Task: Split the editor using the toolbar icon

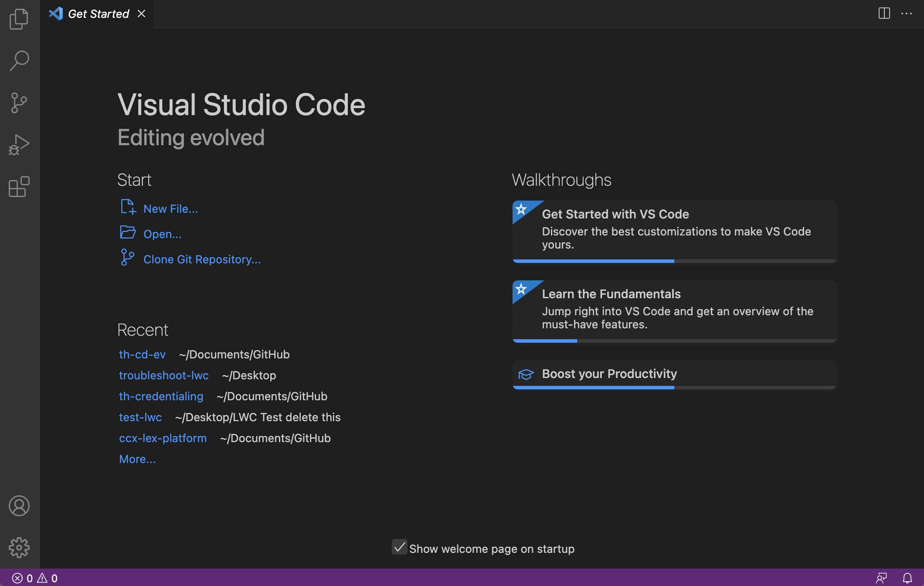Action: tap(884, 14)
